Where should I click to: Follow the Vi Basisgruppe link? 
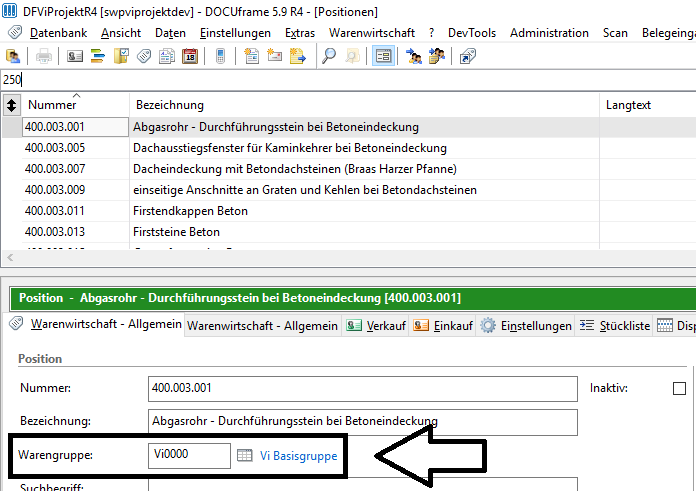click(298, 456)
